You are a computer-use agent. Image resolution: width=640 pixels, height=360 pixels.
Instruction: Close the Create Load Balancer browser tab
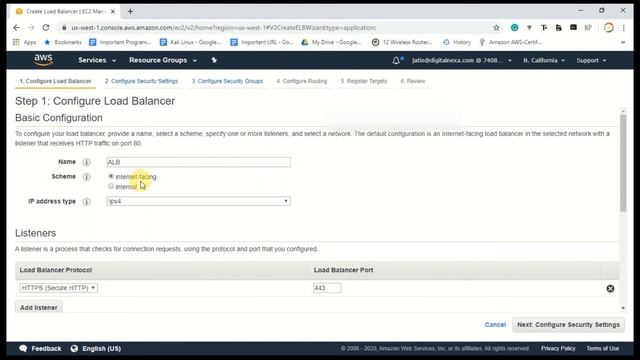113,11
